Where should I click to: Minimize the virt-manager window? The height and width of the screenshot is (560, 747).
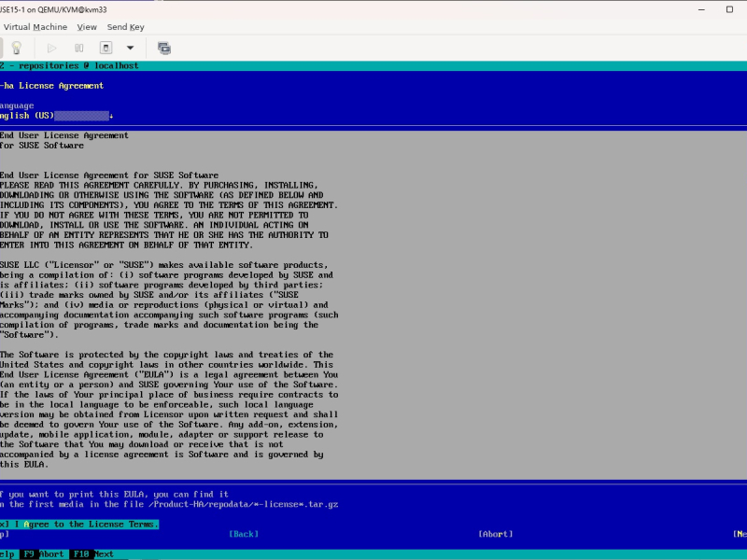point(701,9)
